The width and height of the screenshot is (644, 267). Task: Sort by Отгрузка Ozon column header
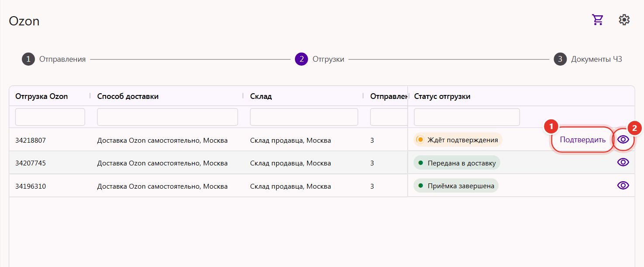pyautogui.click(x=42, y=96)
